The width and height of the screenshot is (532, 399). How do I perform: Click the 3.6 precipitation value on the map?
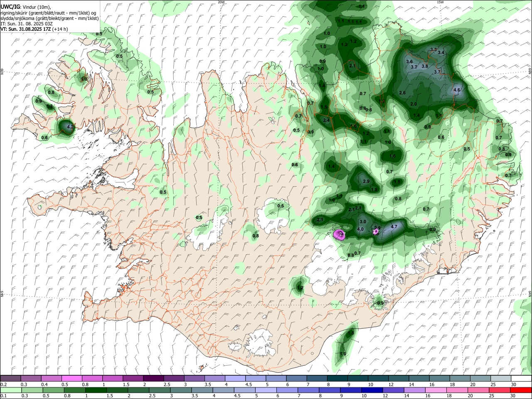click(409, 62)
